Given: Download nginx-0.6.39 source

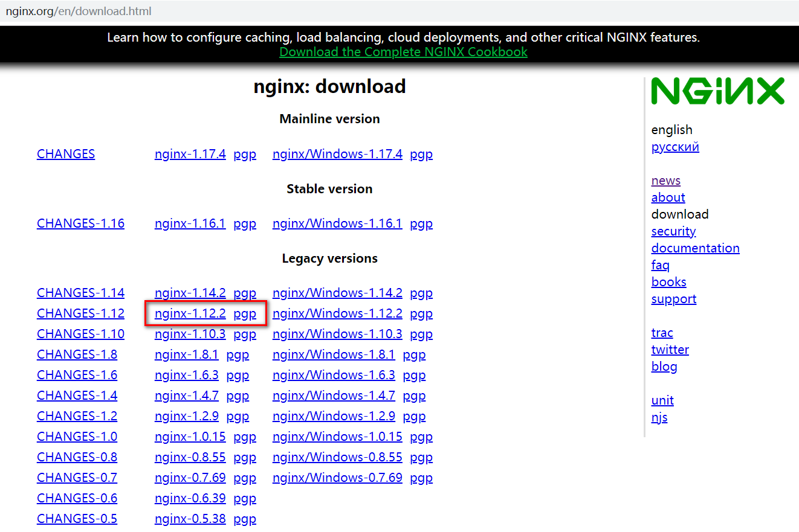Looking at the screenshot, I should tap(190, 498).
